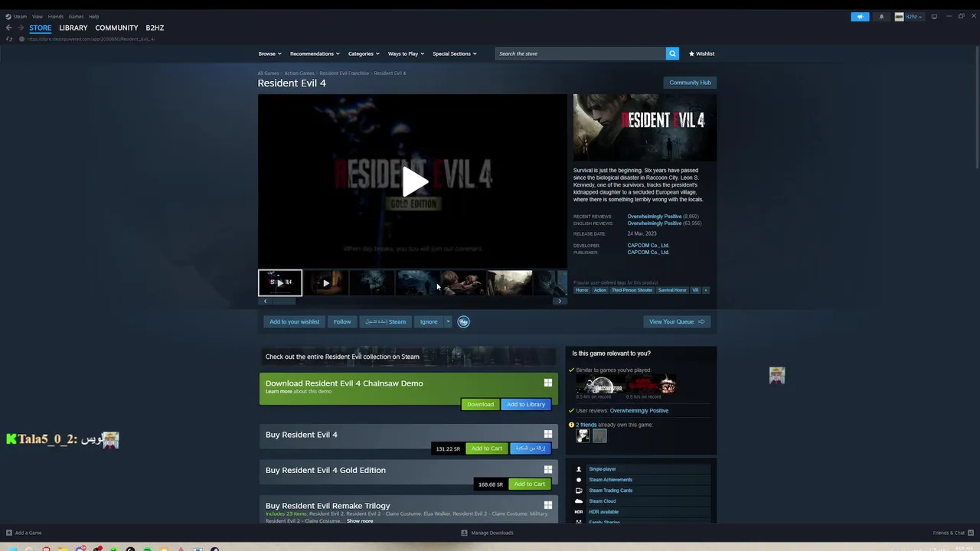Viewport: 980px width, 551px height.
Task: Click the plus icon after VR tag
Action: tap(706, 290)
